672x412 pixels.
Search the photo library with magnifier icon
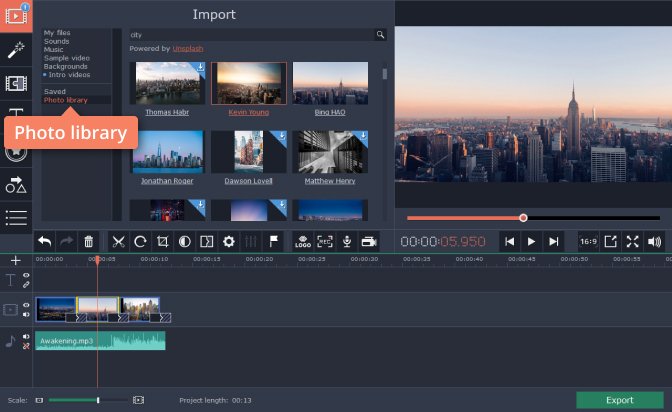[380, 35]
